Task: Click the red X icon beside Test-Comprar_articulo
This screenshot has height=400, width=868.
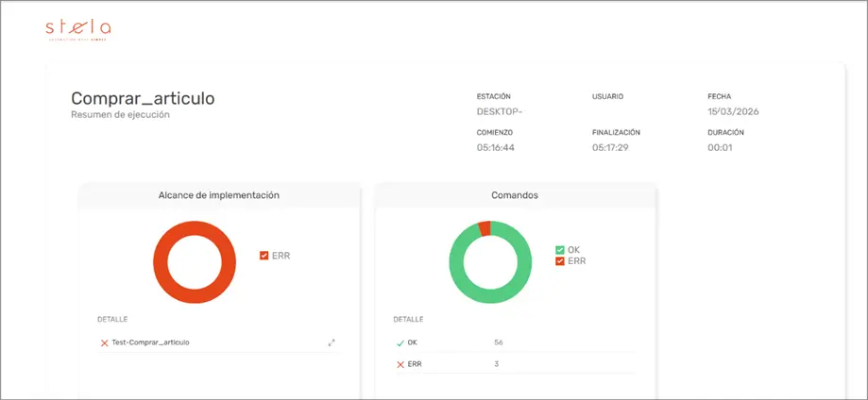Action: [104, 342]
